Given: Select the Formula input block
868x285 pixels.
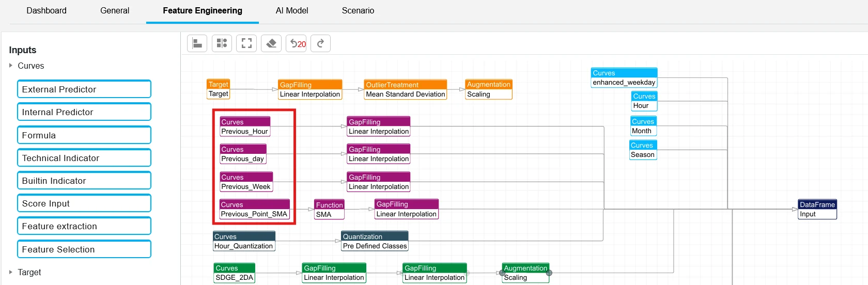Looking at the screenshot, I should (x=84, y=135).
